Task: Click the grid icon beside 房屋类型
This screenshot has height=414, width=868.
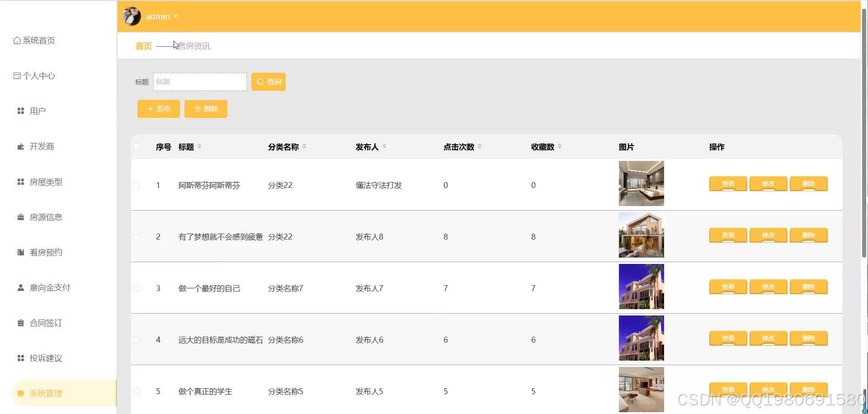Action: click(x=20, y=182)
